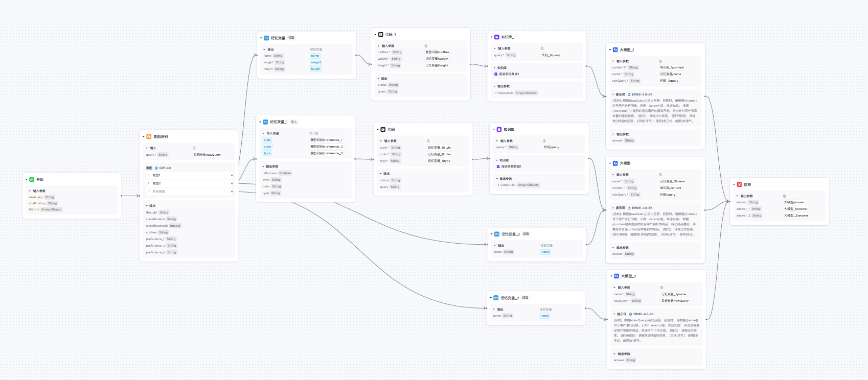This screenshot has height=380, width=868.
Task: Collapse 输出参数 section in 大模型_2 node
Action: click(x=614, y=354)
